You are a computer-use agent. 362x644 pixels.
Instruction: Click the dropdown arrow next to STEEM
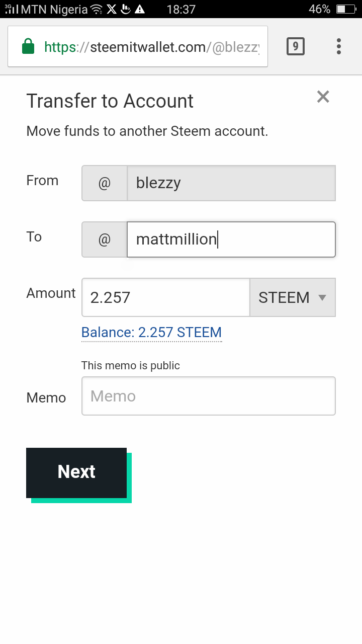(x=322, y=297)
